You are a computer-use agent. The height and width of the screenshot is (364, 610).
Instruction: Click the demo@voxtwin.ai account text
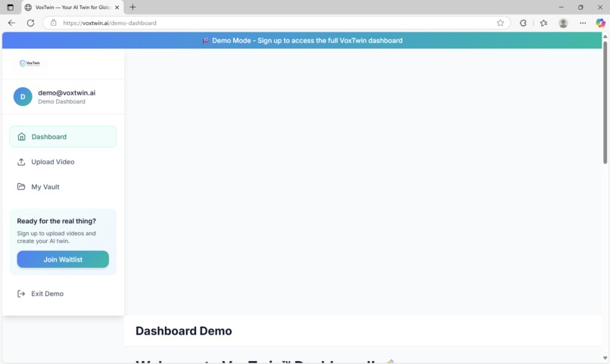[x=67, y=92]
